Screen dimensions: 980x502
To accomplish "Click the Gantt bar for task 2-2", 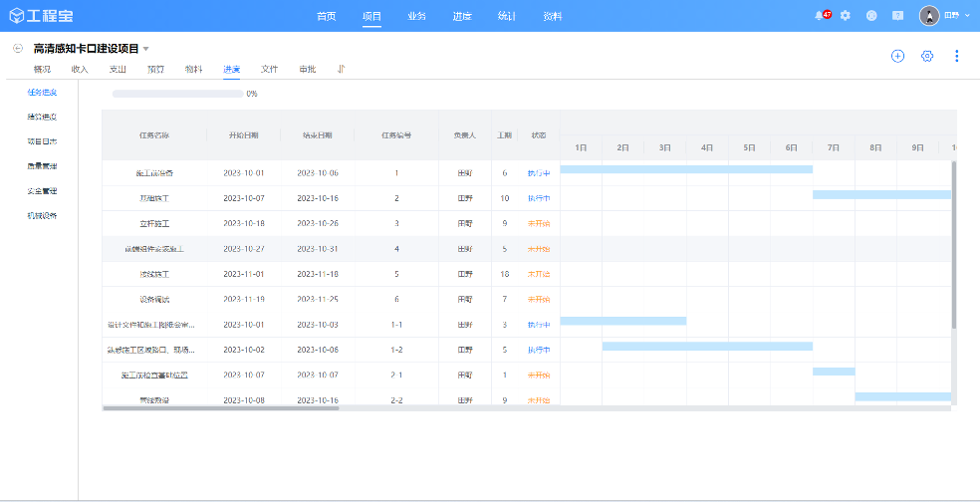I will click(x=903, y=396).
